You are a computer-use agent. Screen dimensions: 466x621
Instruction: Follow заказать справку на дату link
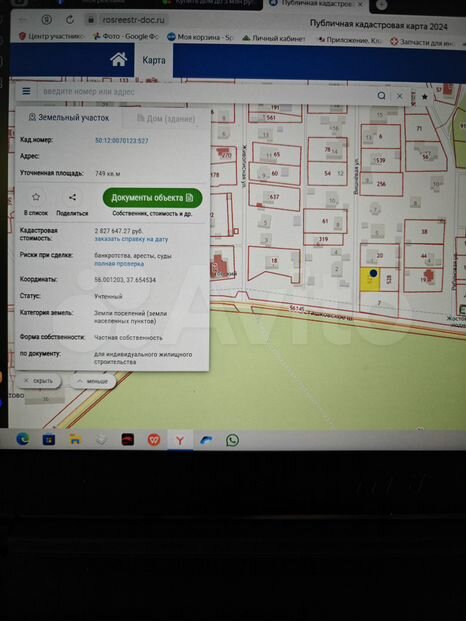[x=131, y=239]
